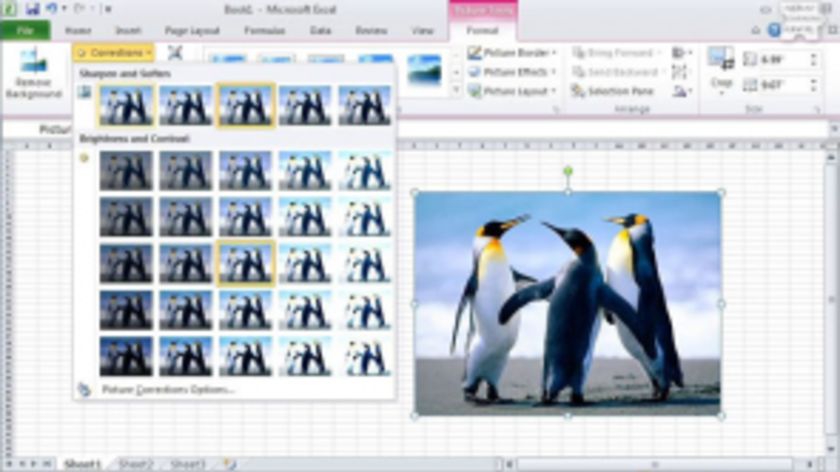This screenshot has height=472, width=840.
Task: Save the workbook from the quick access toolbar
Action: (x=33, y=9)
